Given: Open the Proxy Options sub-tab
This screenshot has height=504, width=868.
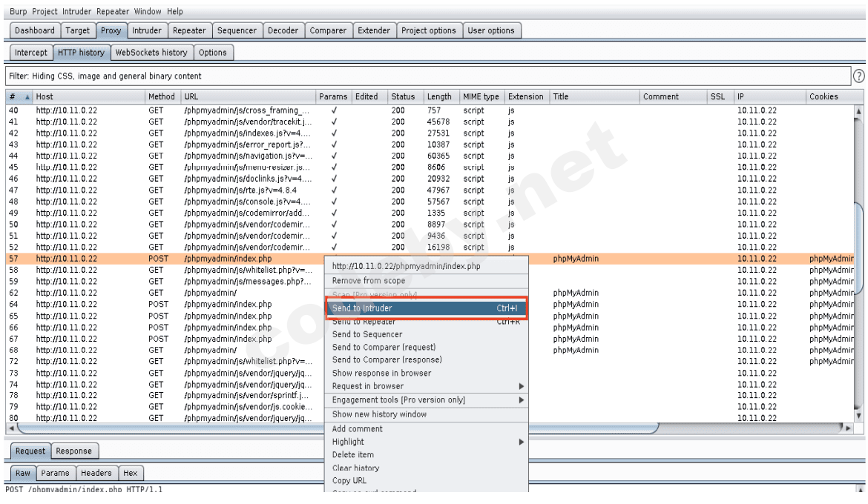Looking at the screenshot, I should [x=213, y=53].
